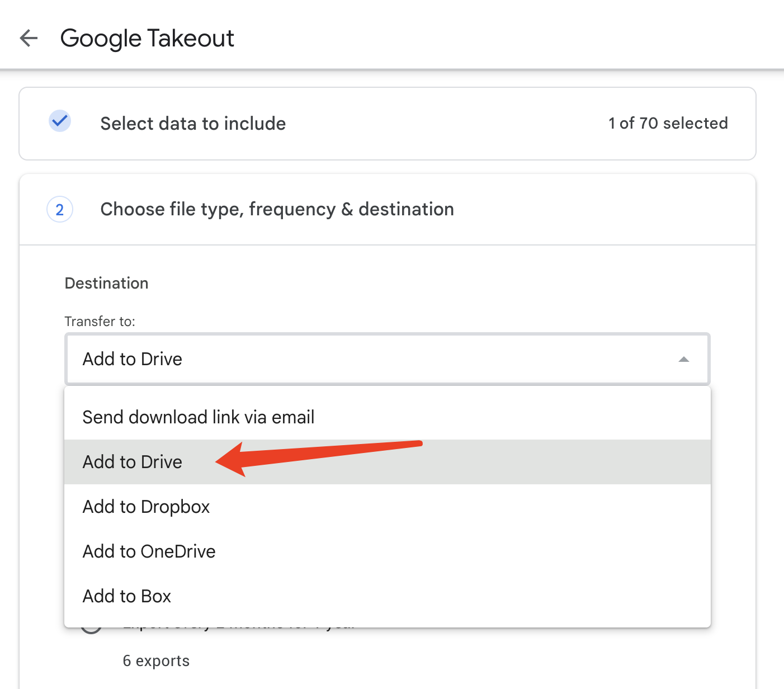Select the partially hidden export frequency radio button
Image resolution: width=784 pixels, height=689 pixels.
[92, 630]
